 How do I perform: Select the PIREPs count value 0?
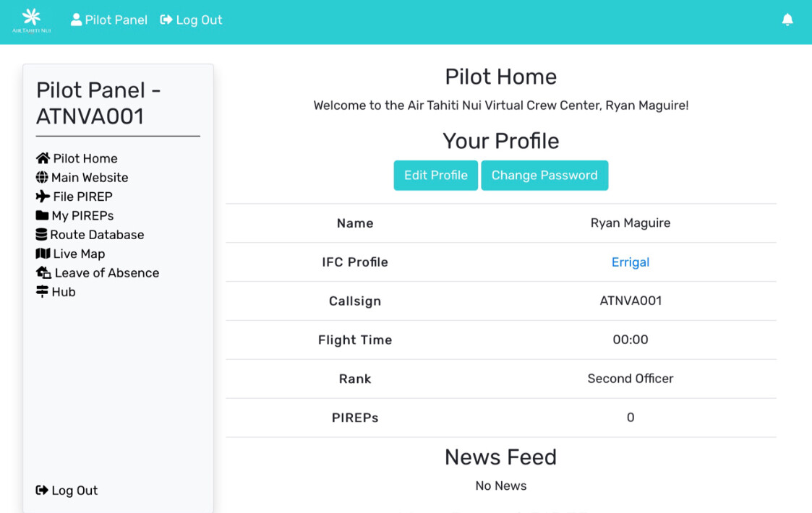tap(631, 417)
